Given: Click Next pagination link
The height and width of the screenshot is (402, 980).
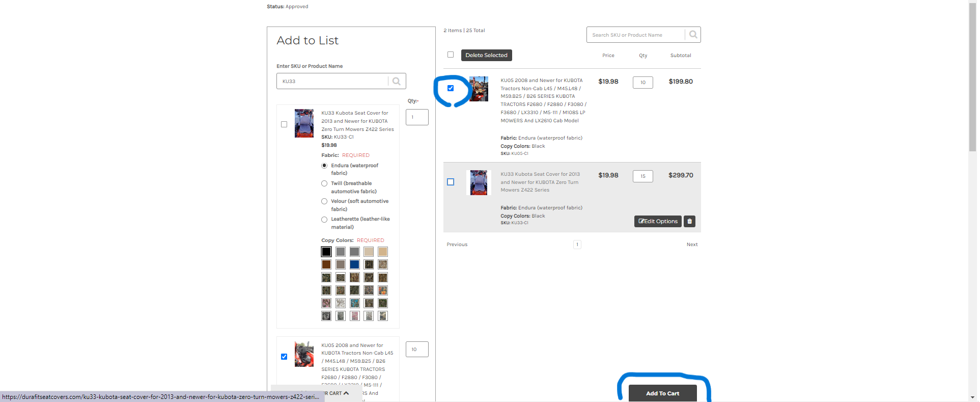Looking at the screenshot, I should coord(692,245).
